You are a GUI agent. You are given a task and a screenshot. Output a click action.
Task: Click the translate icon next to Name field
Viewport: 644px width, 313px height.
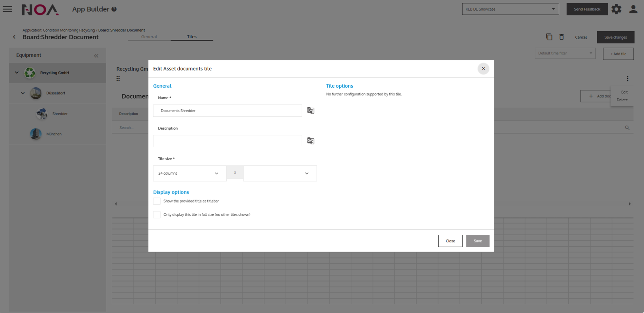310,111
